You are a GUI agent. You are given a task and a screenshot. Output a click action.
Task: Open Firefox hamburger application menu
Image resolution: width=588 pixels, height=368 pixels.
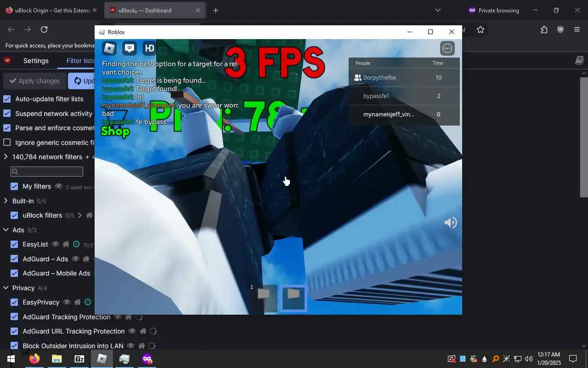577,29
